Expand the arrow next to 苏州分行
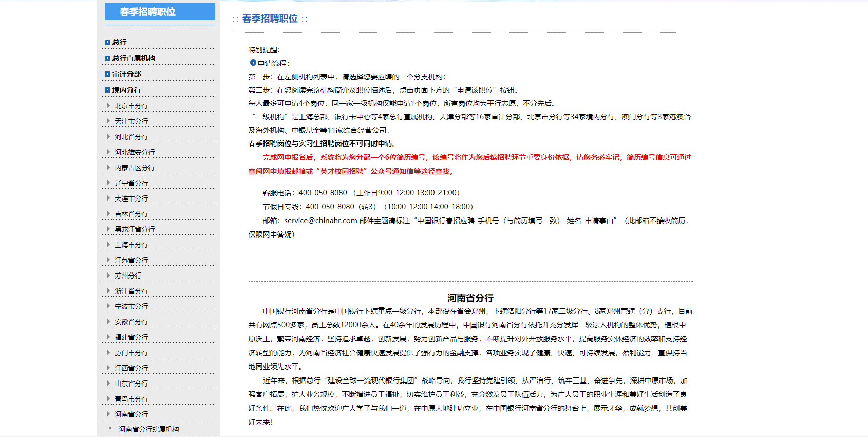This screenshot has width=868, height=437. pos(108,275)
